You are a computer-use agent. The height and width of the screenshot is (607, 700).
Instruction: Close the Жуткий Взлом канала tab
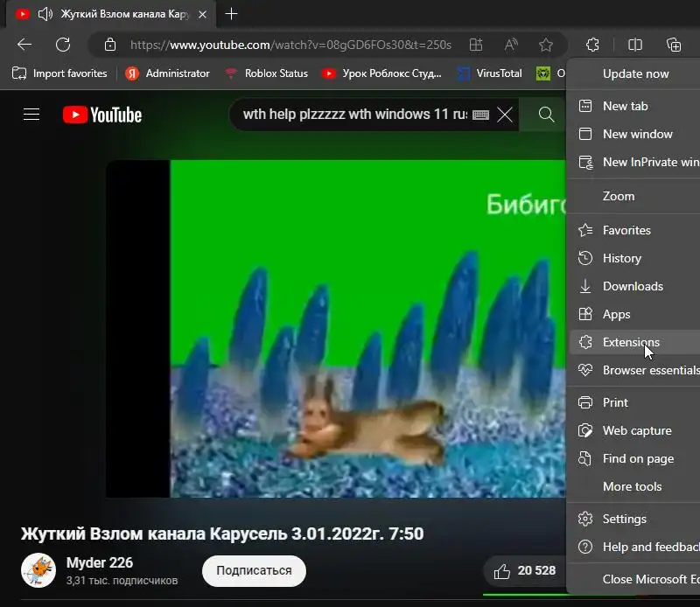[202, 14]
